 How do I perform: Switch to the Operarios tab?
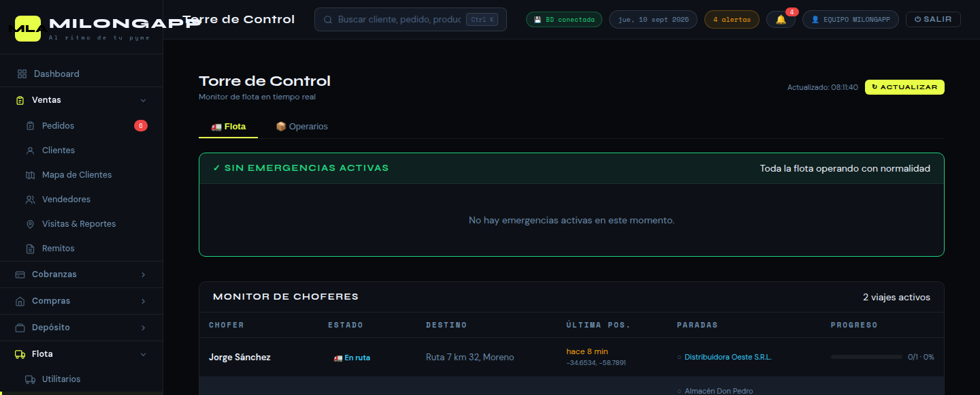(x=301, y=127)
